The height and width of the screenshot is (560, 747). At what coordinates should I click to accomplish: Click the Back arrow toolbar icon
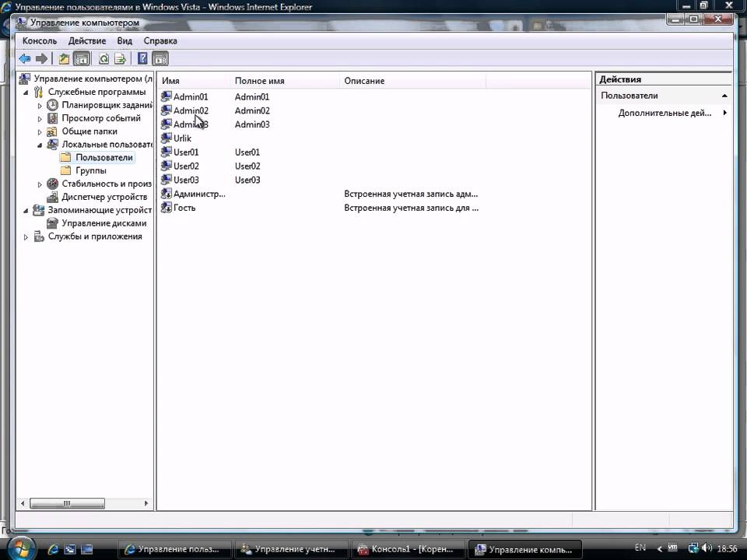pyautogui.click(x=25, y=58)
